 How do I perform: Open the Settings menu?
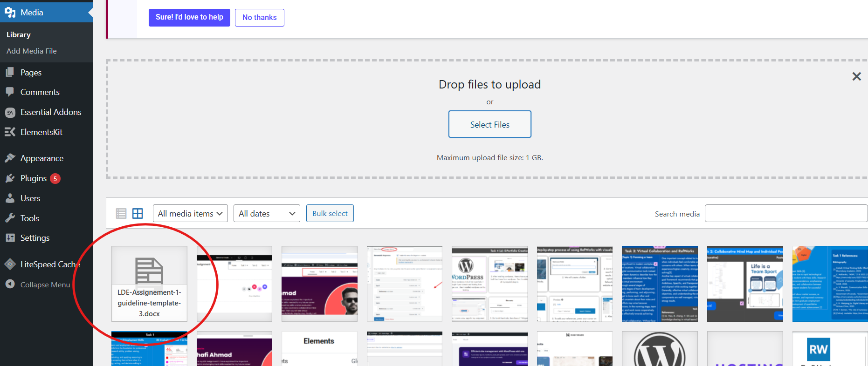[x=35, y=238]
